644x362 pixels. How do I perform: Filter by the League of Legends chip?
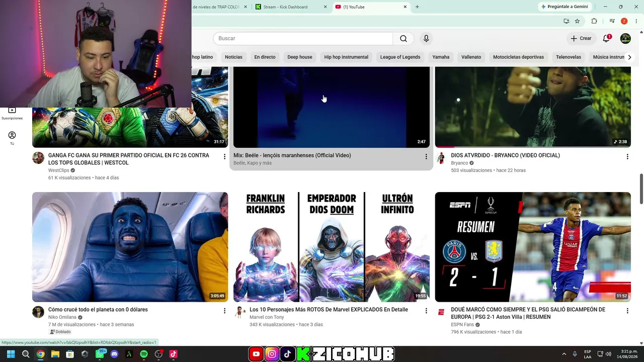(x=400, y=57)
